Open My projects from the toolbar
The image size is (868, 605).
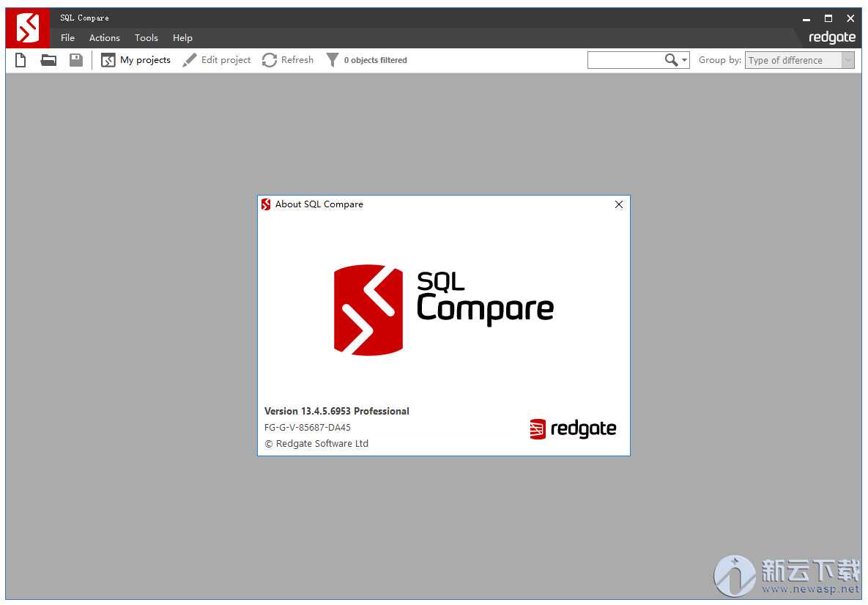tap(136, 60)
